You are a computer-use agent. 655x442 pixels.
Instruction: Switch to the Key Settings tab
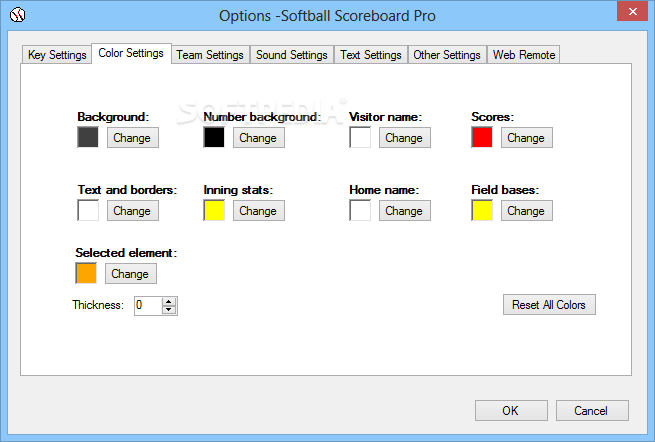click(57, 55)
